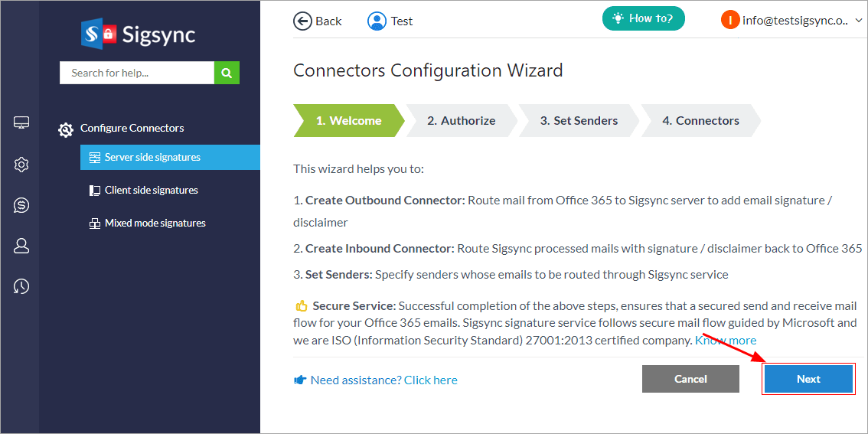The width and height of the screenshot is (868, 434).
Task: Jump to the 4. Connectors step
Action: pyautogui.click(x=700, y=121)
